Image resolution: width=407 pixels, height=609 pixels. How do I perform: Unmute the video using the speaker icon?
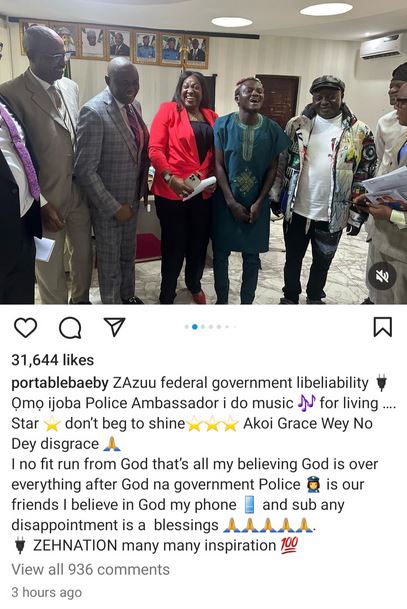click(382, 276)
